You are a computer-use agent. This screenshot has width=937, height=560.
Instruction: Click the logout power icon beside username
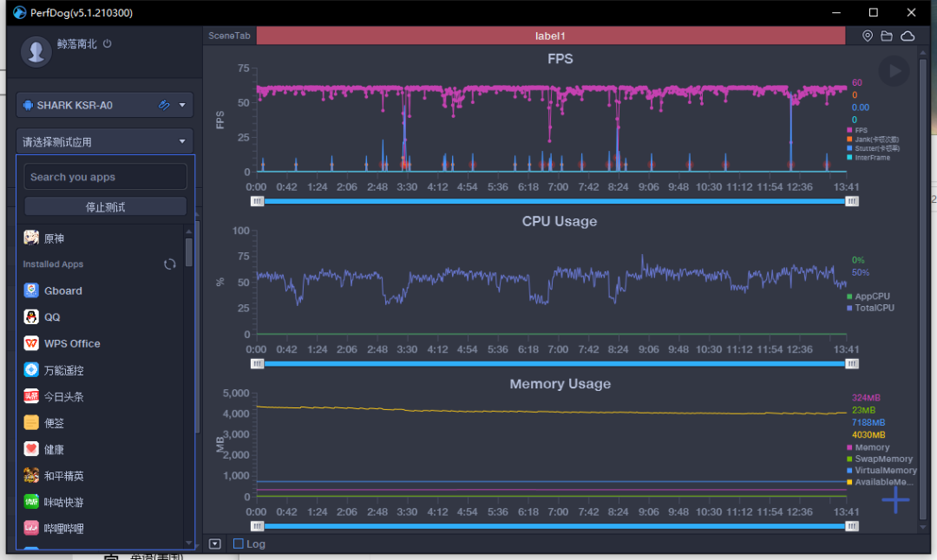107,43
